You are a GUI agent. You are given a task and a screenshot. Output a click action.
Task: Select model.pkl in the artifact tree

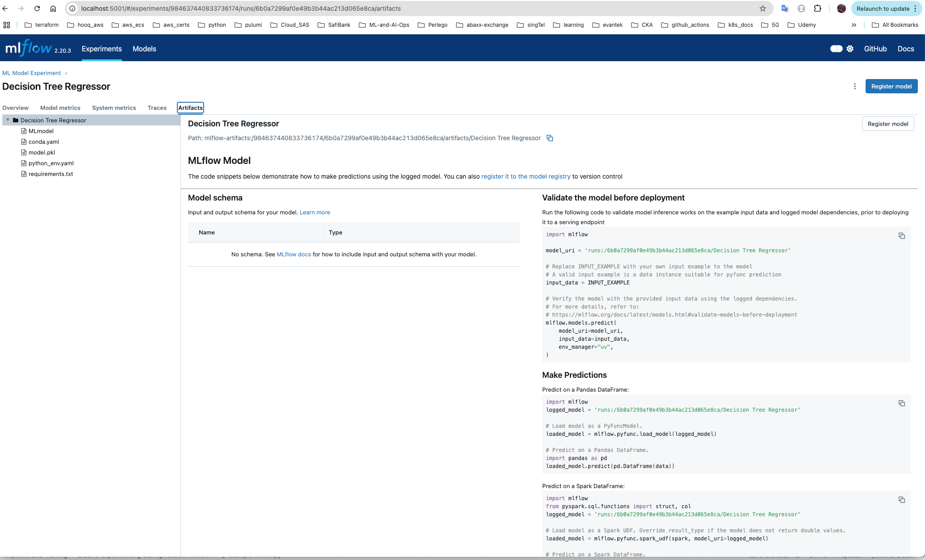coord(42,152)
